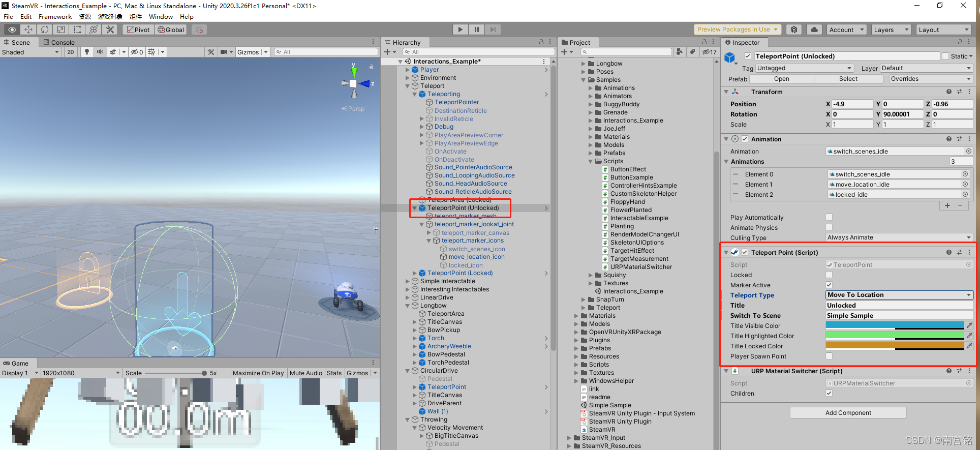Switch to the Console tab
Image resolution: width=980 pixels, height=450 pixels.
pos(58,42)
